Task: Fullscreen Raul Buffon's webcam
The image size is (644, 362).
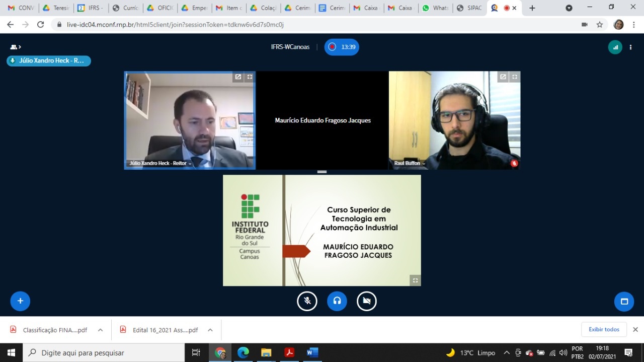Action: pos(514,77)
